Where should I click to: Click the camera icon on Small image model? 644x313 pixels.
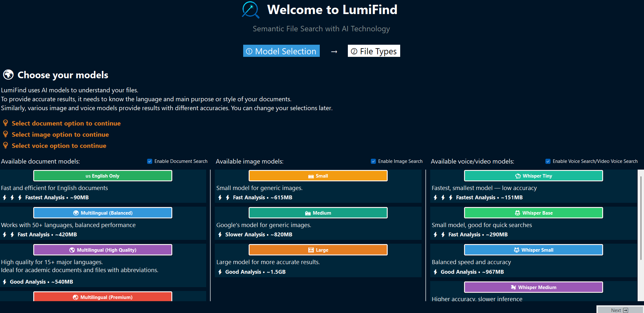click(311, 176)
